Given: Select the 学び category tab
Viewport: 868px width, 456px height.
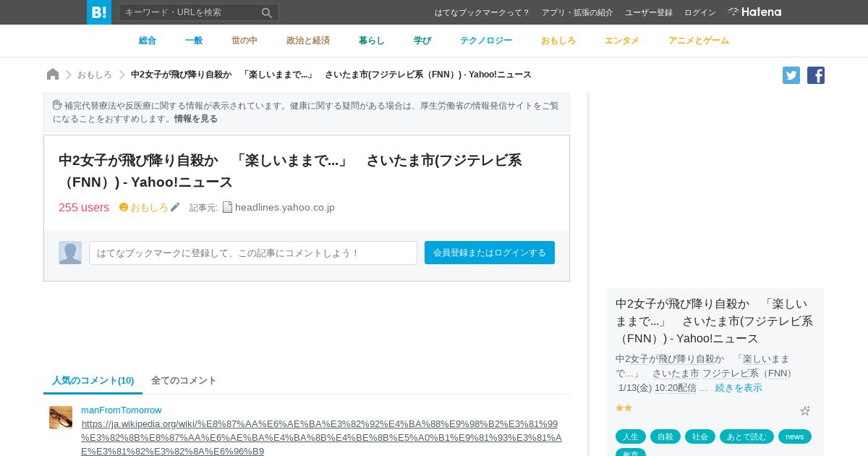Looking at the screenshot, I should coord(422,41).
